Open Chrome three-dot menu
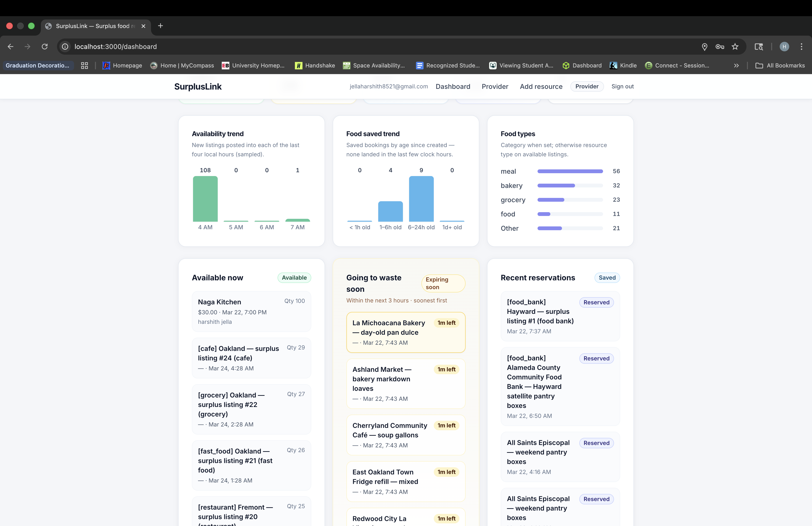The height and width of the screenshot is (526, 812). (x=801, y=46)
